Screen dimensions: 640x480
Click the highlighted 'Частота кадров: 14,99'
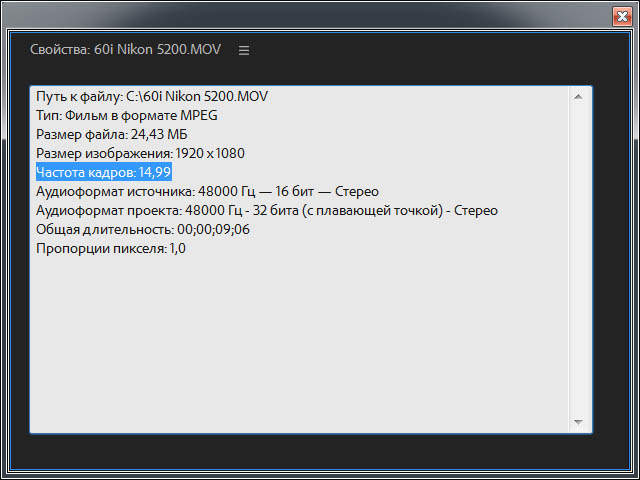tap(104, 172)
